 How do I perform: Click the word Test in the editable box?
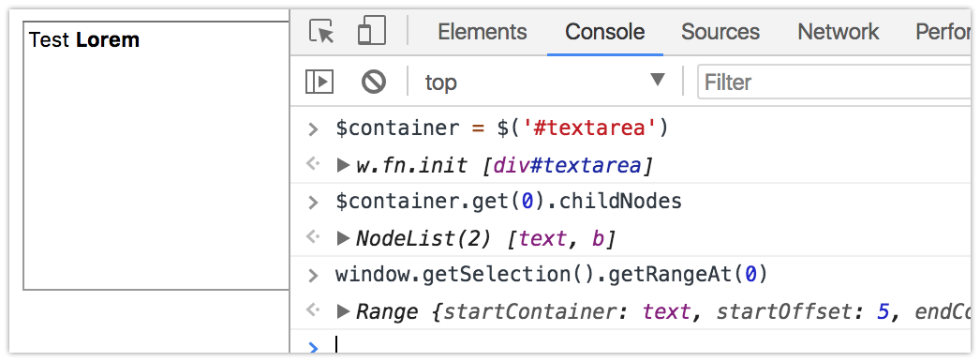50,40
